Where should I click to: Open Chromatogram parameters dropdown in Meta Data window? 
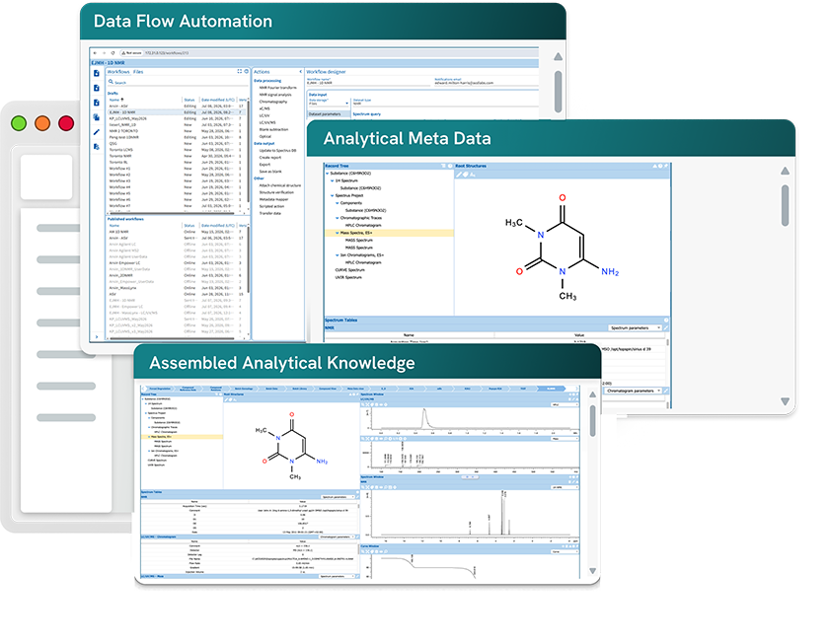(634, 391)
